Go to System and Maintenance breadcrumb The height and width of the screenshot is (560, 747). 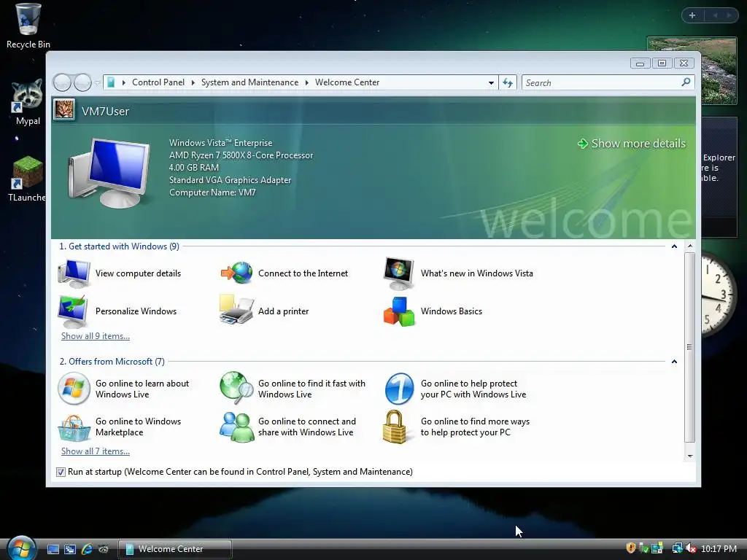click(249, 82)
